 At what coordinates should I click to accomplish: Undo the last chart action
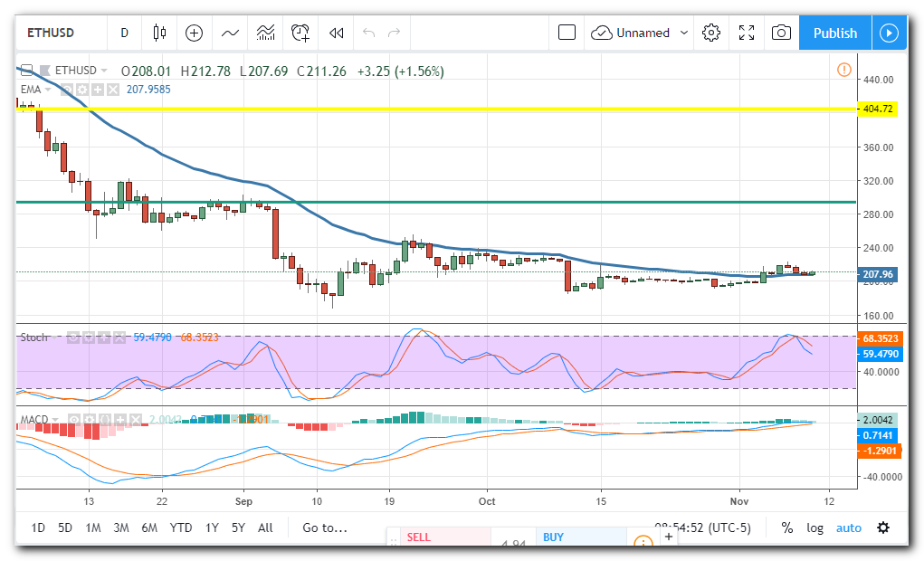[369, 33]
